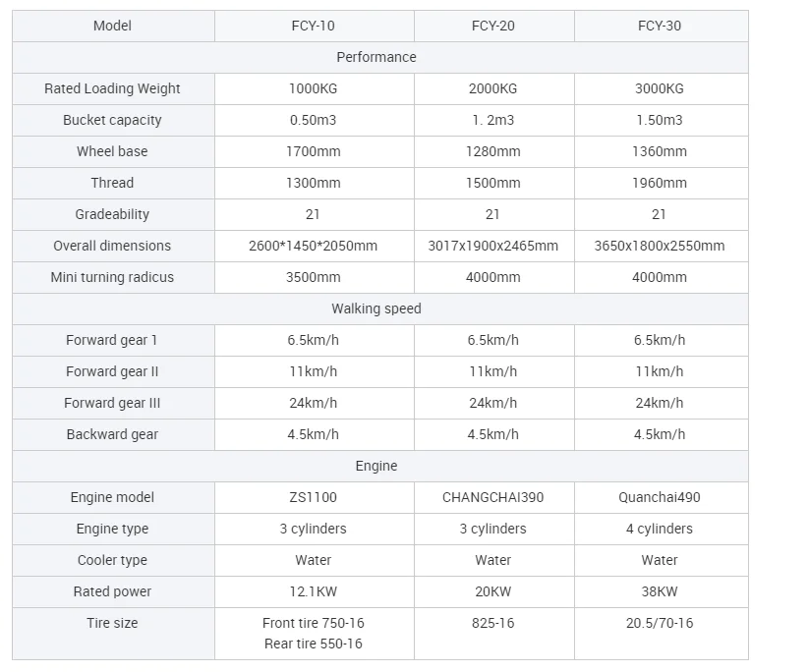Select the Performance section header row

click(376, 57)
